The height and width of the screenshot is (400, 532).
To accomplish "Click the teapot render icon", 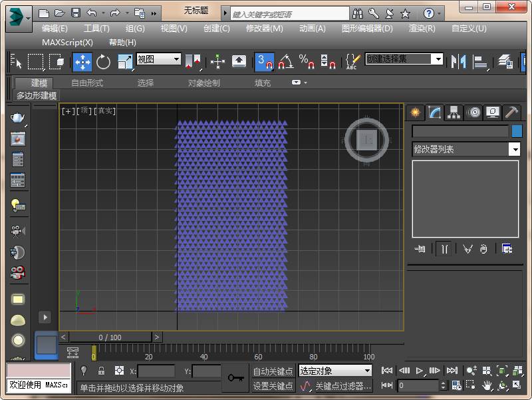I will tap(18, 118).
